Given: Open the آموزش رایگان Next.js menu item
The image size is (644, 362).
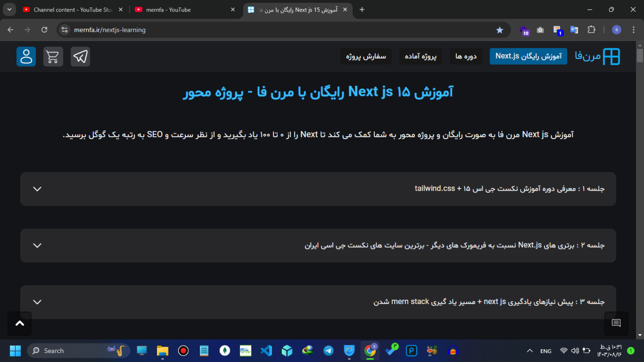Looking at the screenshot, I should (528, 56).
